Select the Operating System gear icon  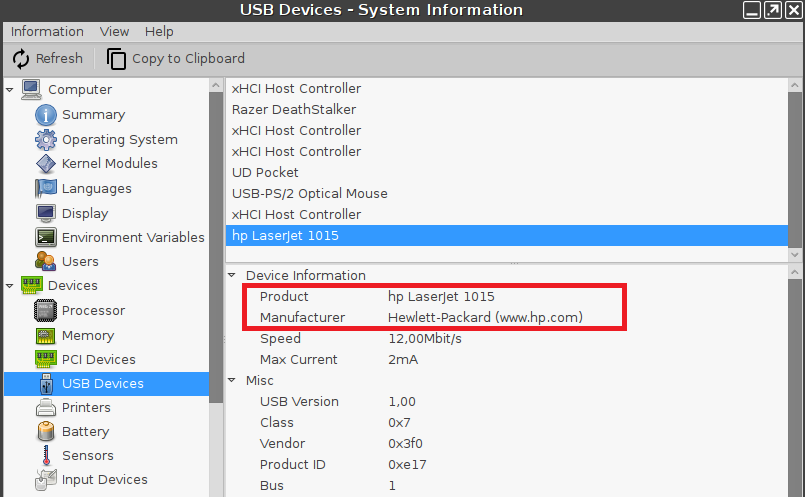[46, 139]
